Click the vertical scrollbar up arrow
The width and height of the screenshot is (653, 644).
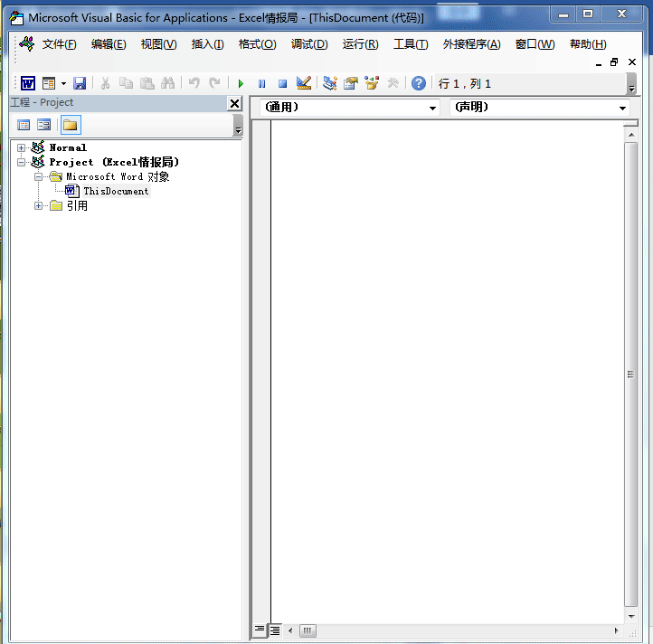631,135
